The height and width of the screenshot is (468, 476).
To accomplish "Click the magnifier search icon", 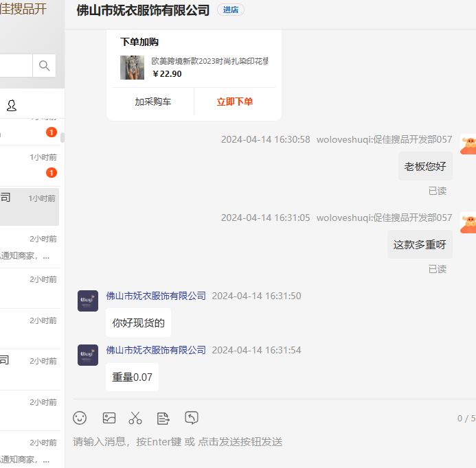I will pos(45,66).
